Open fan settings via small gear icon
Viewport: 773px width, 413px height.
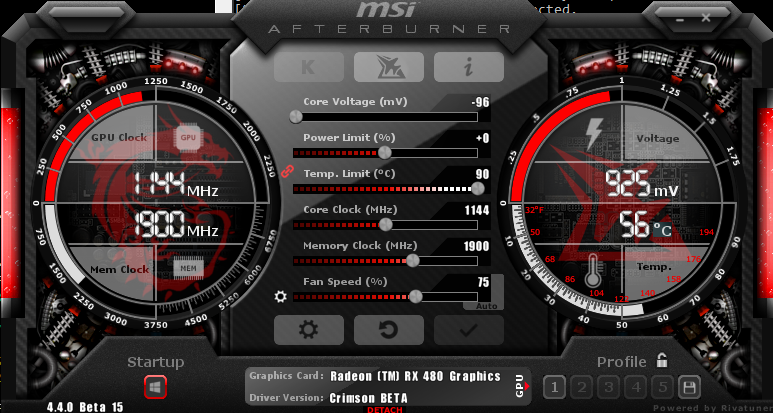coord(281,297)
